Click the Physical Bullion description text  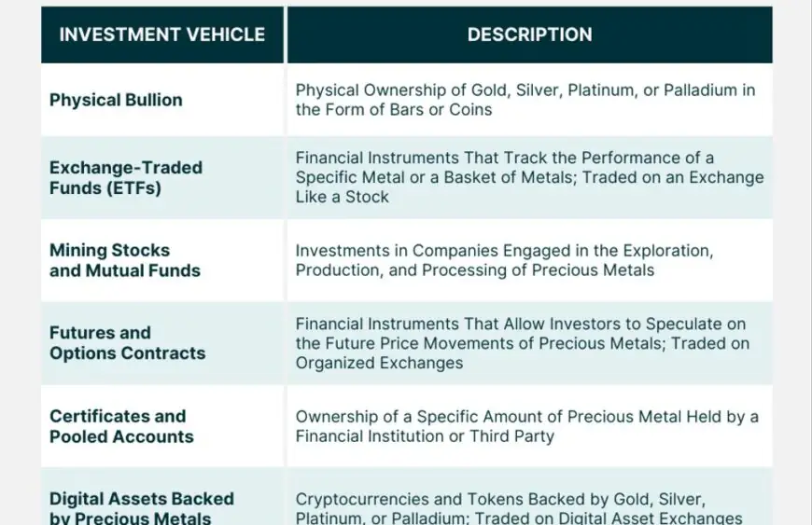[525, 100]
